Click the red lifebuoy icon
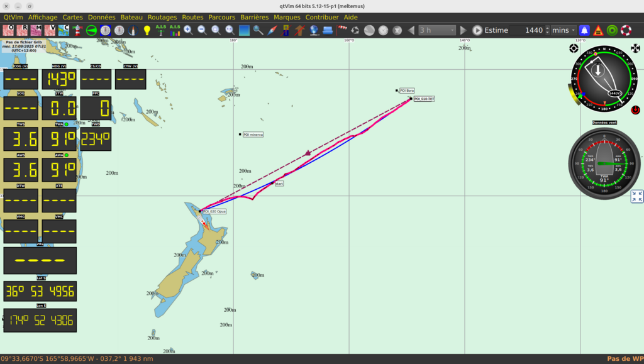644x364 pixels. click(626, 30)
